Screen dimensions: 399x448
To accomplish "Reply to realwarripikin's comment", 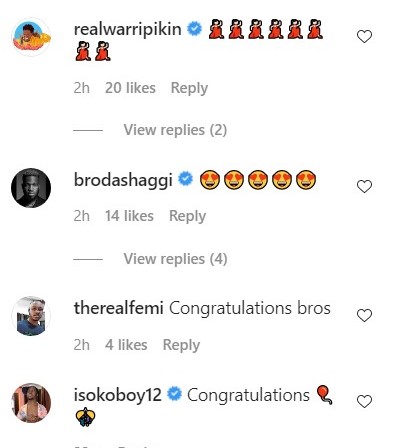I will tap(189, 88).
